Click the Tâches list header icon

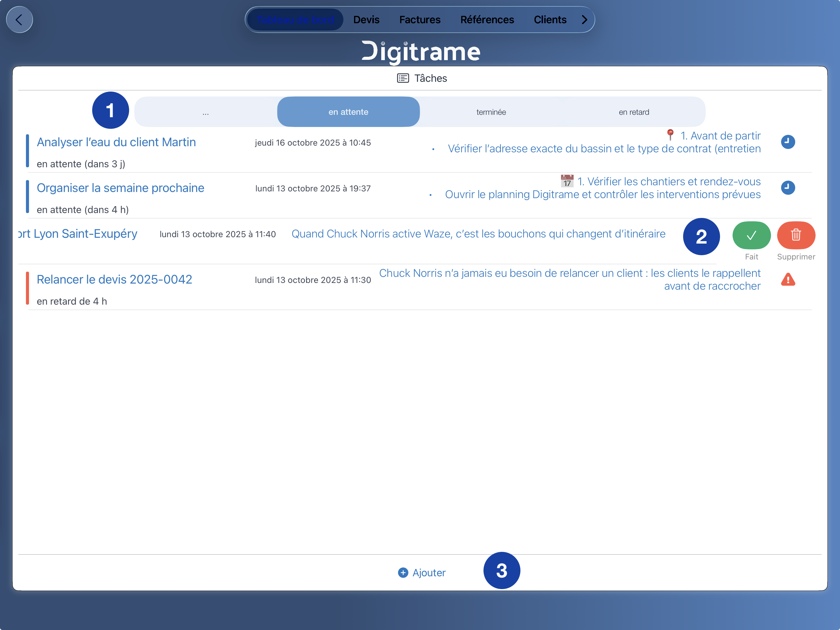(403, 78)
